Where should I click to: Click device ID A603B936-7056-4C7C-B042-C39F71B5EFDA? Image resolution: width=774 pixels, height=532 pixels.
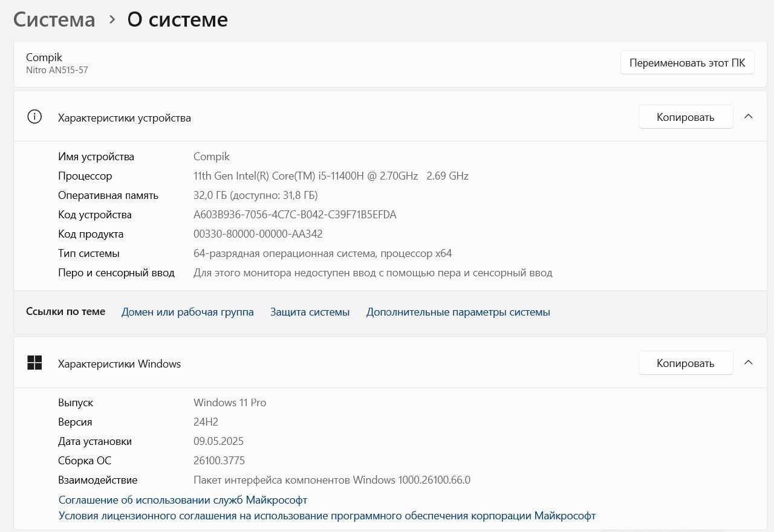295,215
